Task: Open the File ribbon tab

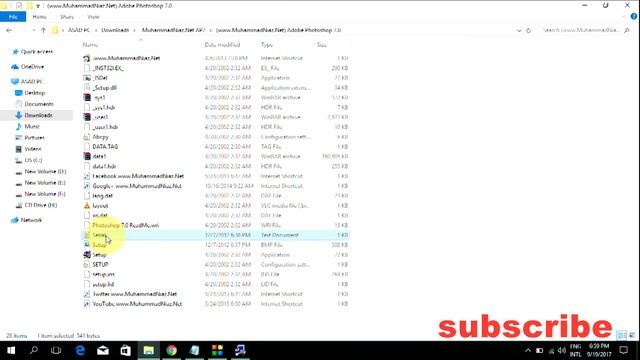Action: (x=13, y=17)
